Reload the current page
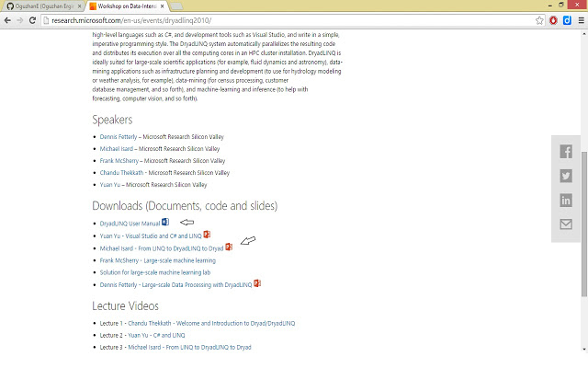588x368 pixels. tap(33, 20)
